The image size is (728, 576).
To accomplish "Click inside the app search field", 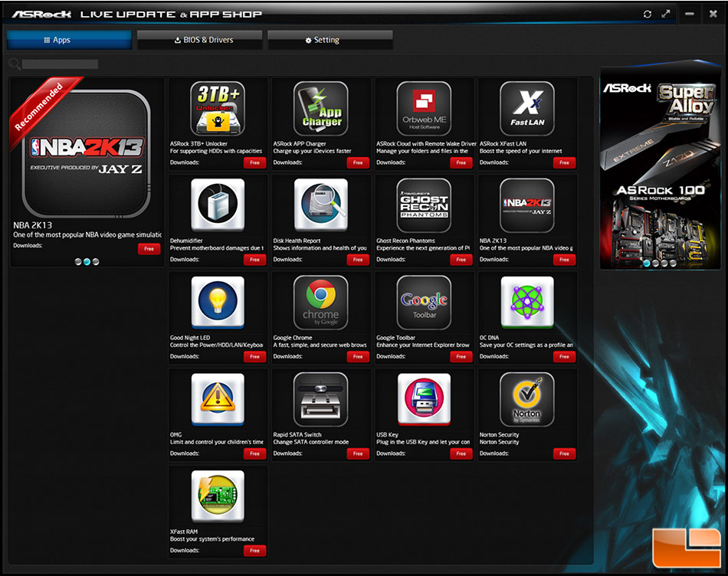I will (x=60, y=64).
